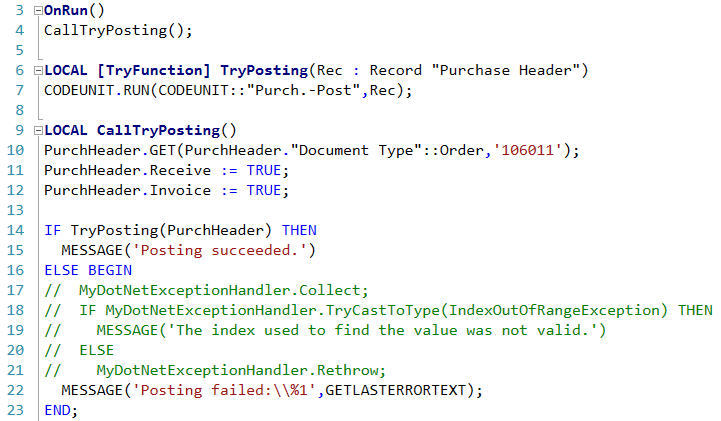
Task: Click the "Purchase Header" record type text
Action: click(x=505, y=71)
